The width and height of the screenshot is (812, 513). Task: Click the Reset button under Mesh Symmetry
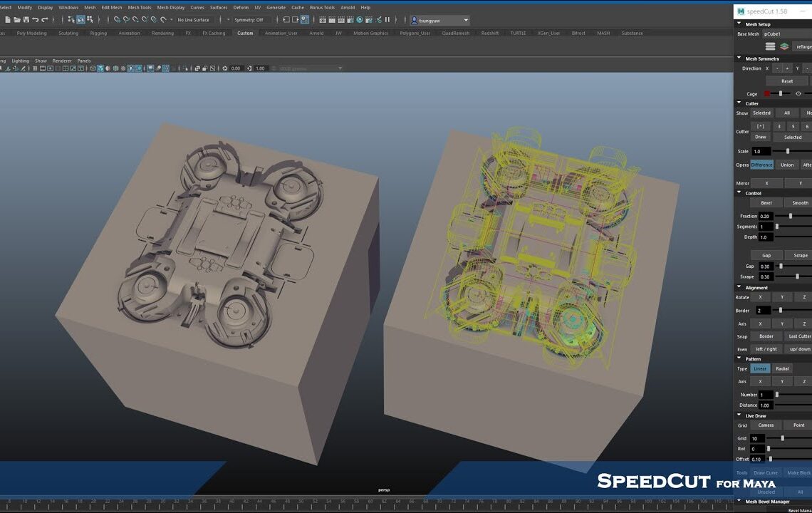point(786,81)
